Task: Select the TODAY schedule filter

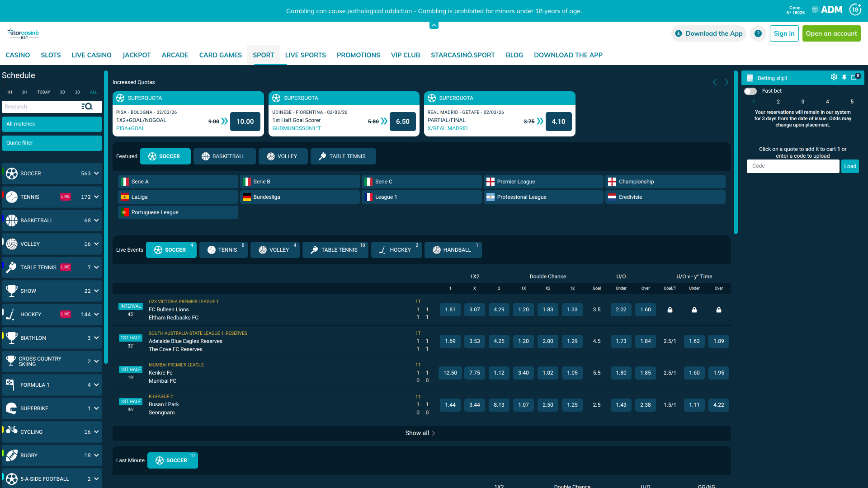Action: (x=43, y=92)
